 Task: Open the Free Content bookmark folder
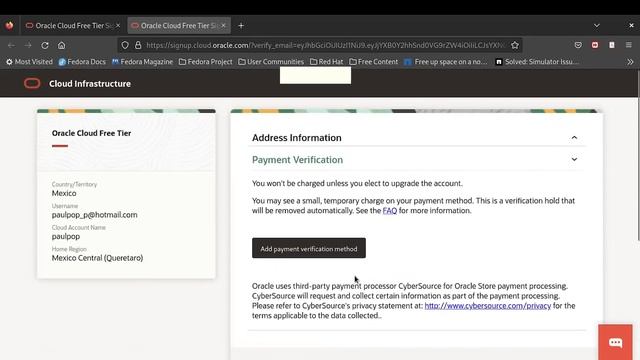(x=373, y=62)
